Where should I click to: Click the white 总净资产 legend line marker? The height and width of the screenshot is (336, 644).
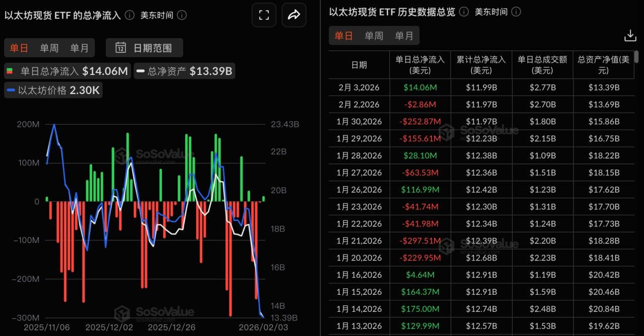click(140, 71)
